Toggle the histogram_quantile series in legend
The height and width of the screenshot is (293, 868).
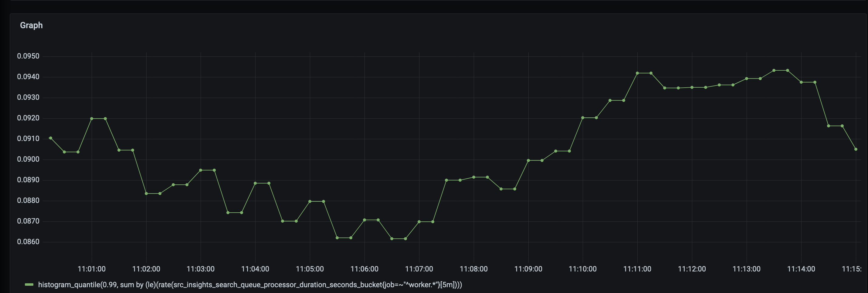click(x=250, y=285)
